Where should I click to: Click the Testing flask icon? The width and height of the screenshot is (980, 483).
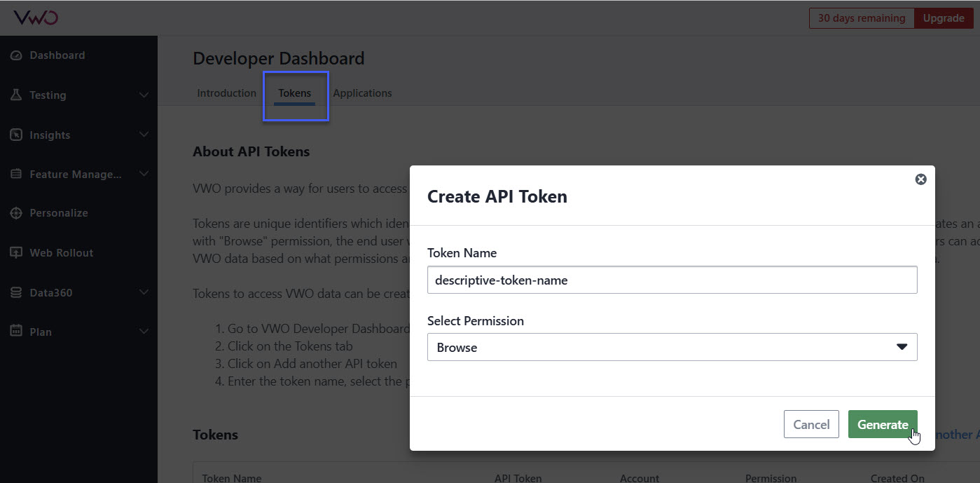coord(16,95)
